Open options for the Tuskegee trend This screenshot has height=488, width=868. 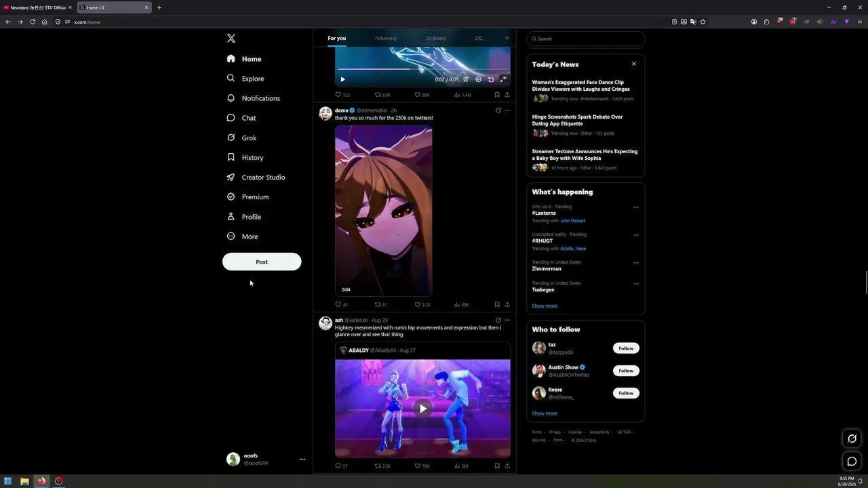(636, 284)
